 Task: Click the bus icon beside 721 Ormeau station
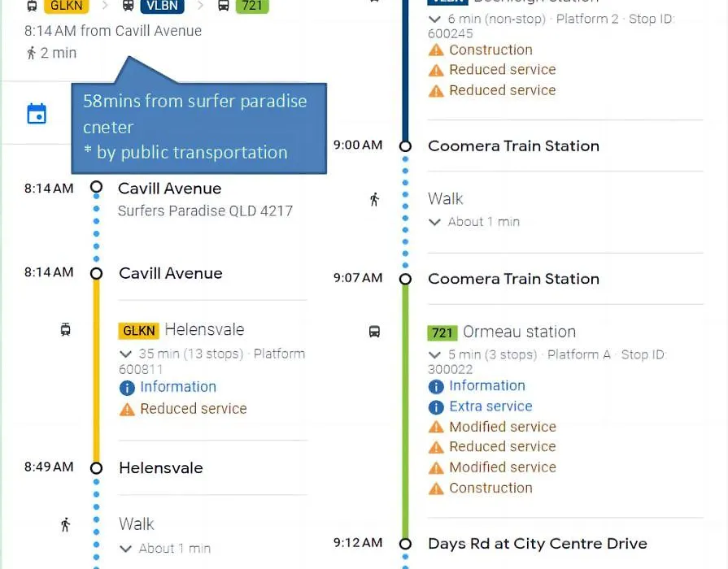click(374, 332)
